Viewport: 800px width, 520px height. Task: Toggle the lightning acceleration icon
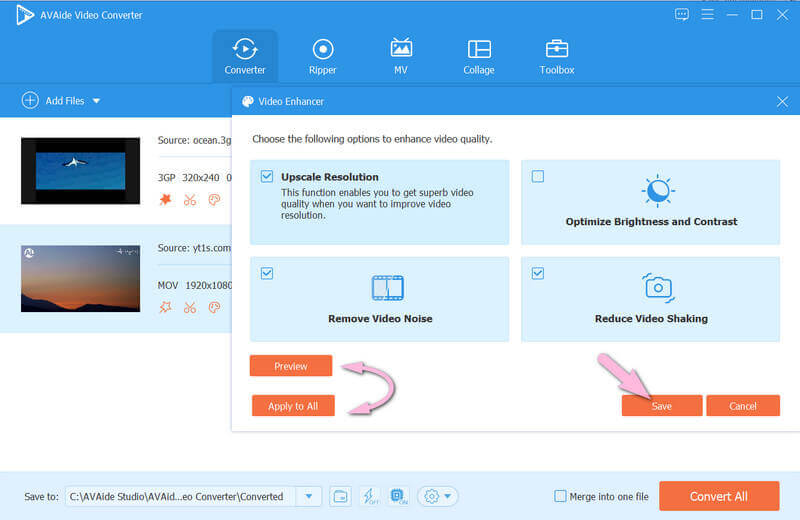[370, 496]
